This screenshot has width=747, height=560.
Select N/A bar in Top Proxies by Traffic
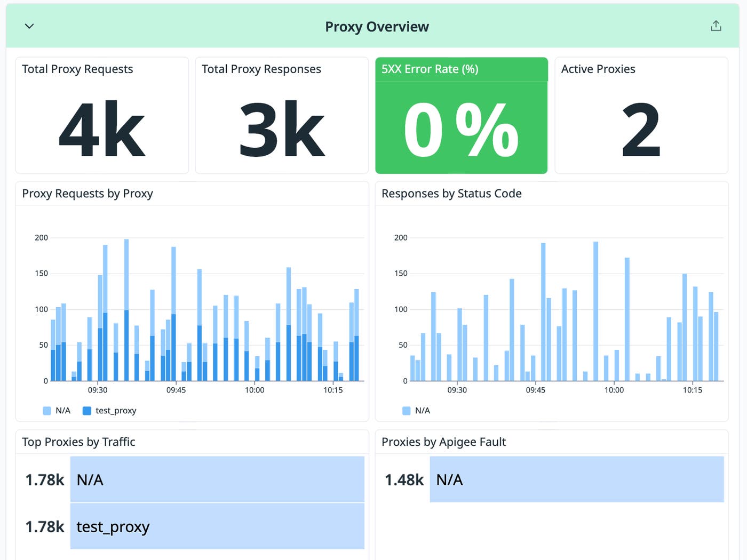click(217, 479)
